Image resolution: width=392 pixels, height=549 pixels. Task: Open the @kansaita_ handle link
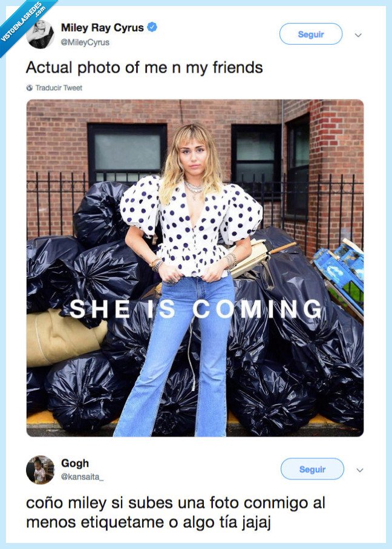point(82,477)
